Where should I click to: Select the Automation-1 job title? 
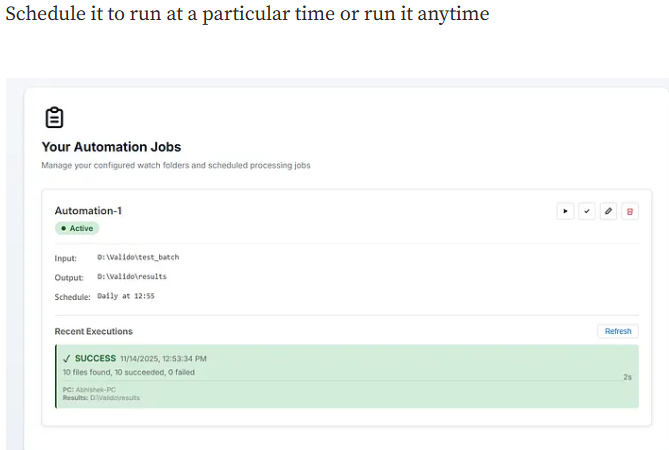[x=88, y=211]
